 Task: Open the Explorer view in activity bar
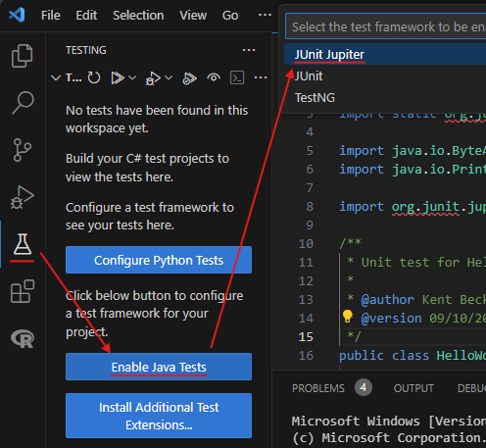coord(23,56)
